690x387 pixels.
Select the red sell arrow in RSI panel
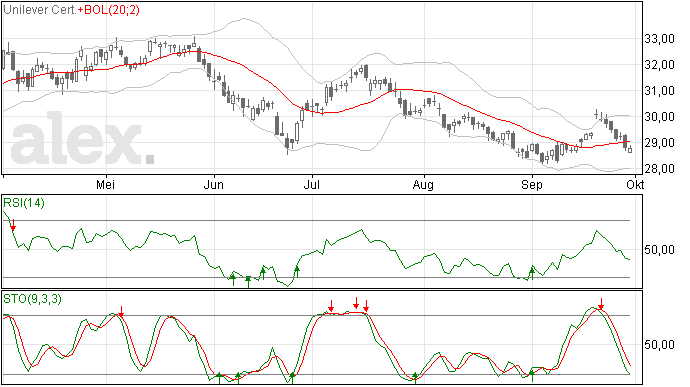pos(13,225)
